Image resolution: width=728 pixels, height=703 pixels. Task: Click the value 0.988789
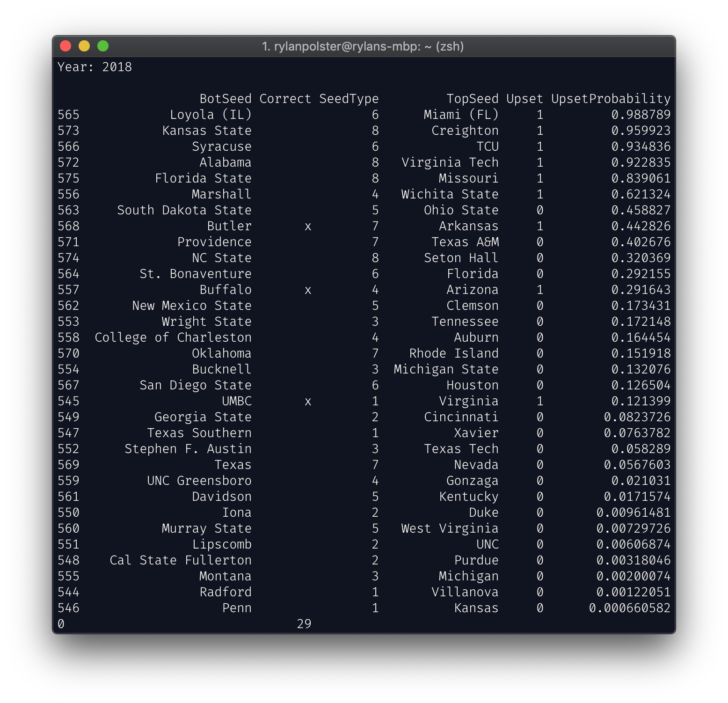click(641, 115)
